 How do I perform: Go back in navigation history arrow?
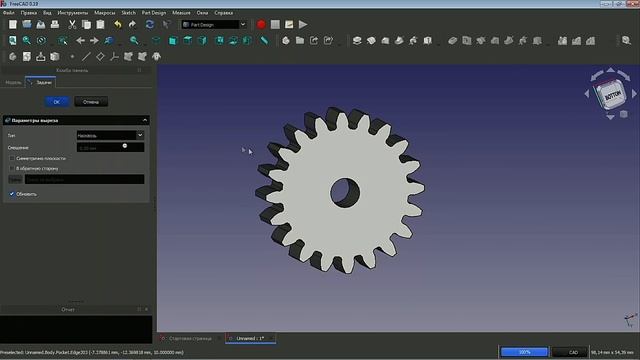[x=80, y=40]
